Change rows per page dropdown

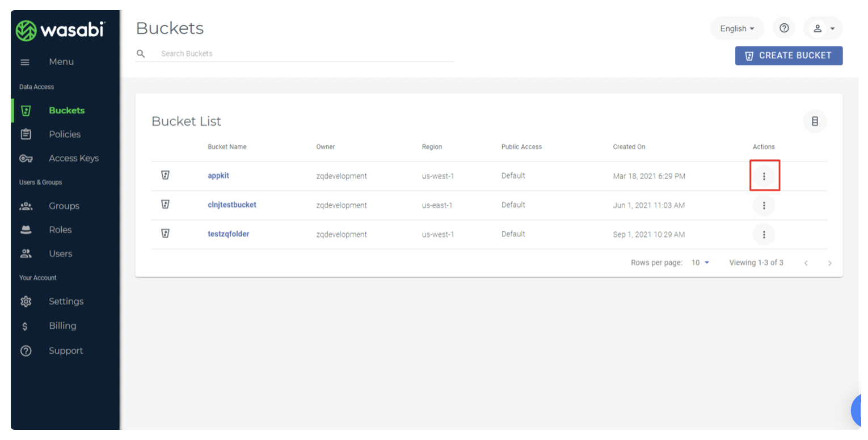[701, 263]
